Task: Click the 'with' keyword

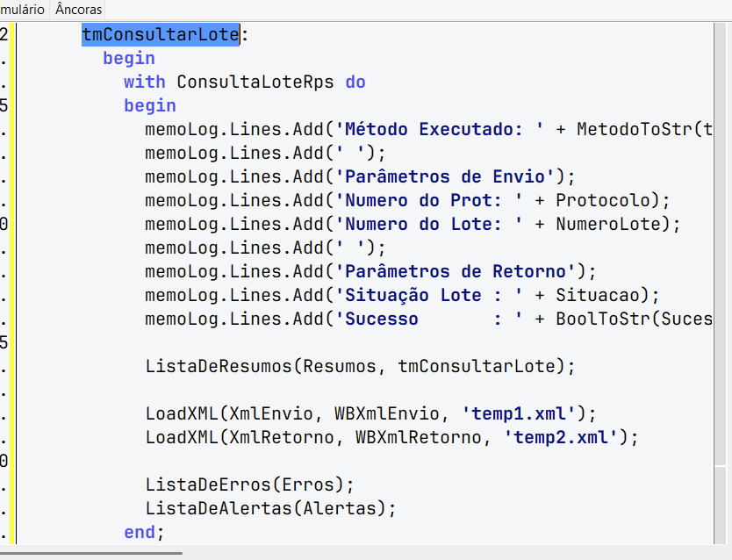Action: pos(144,82)
